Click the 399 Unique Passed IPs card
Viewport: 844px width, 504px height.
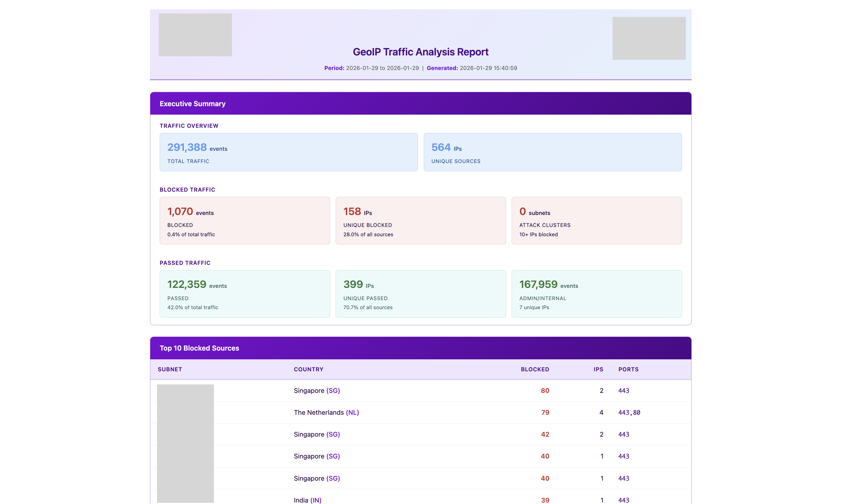coord(420,294)
